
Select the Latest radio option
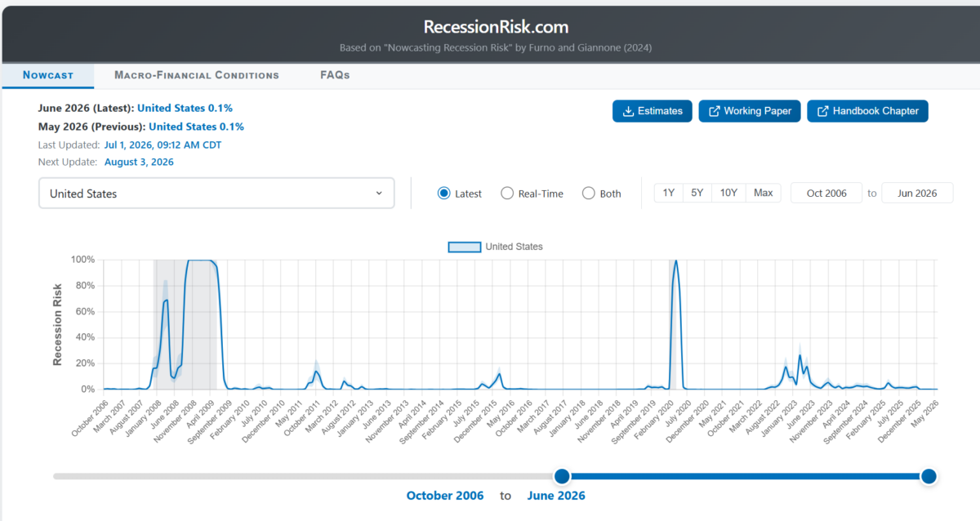(444, 194)
